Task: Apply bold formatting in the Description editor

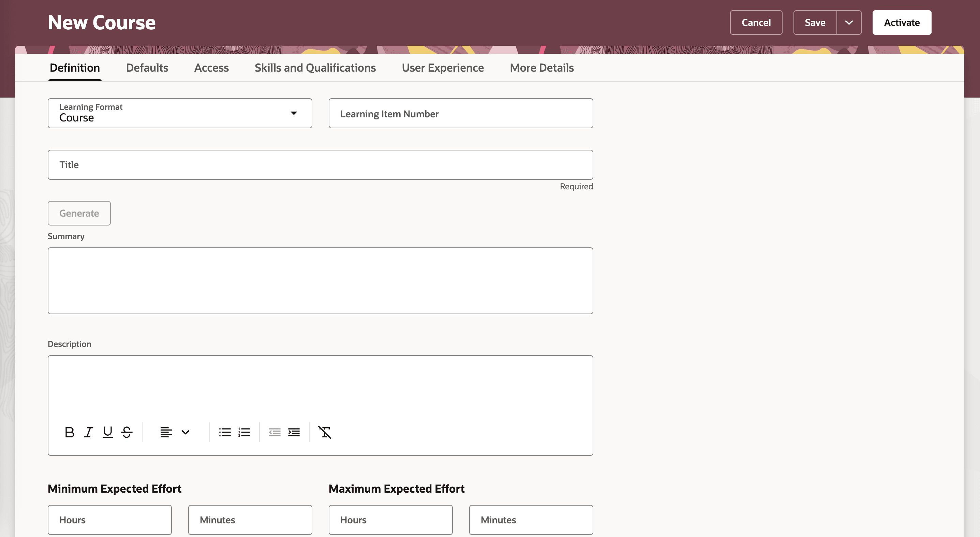Action: 70,432
